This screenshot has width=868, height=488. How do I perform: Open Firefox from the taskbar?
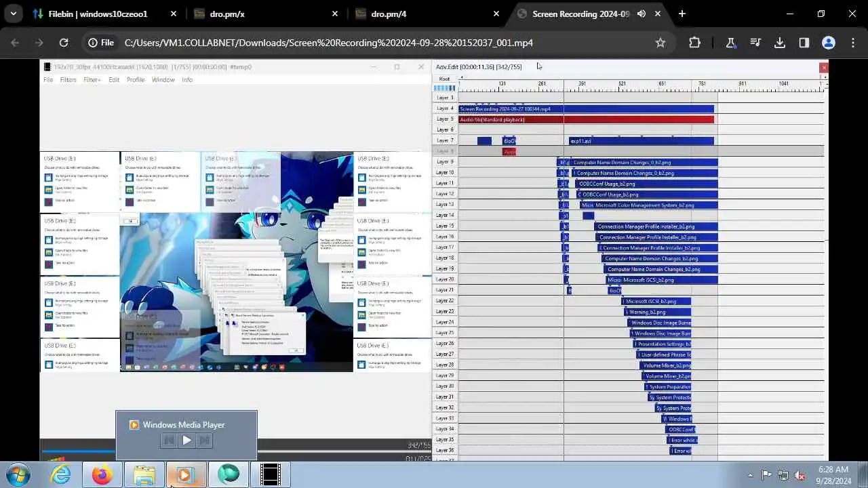point(102,474)
